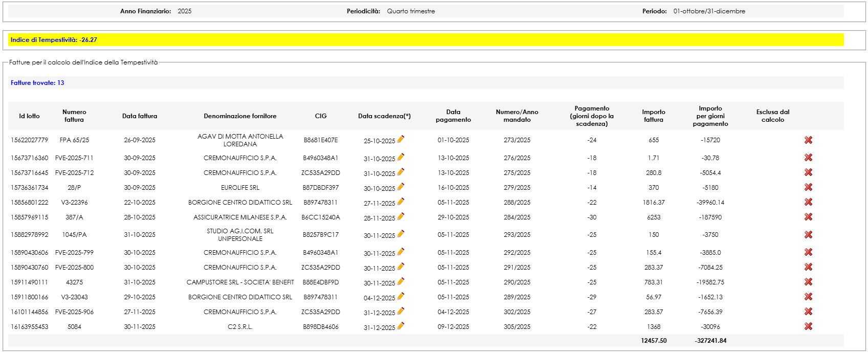Edit due date for C2 S.R.L. invoice
868x353 pixels.
click(x=401, y=326)
